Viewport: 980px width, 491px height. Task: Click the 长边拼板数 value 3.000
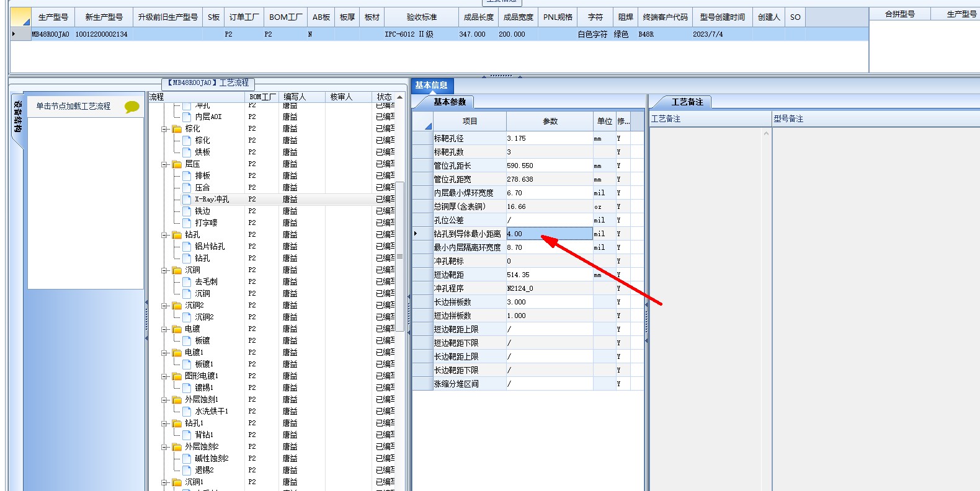[550, 302]
